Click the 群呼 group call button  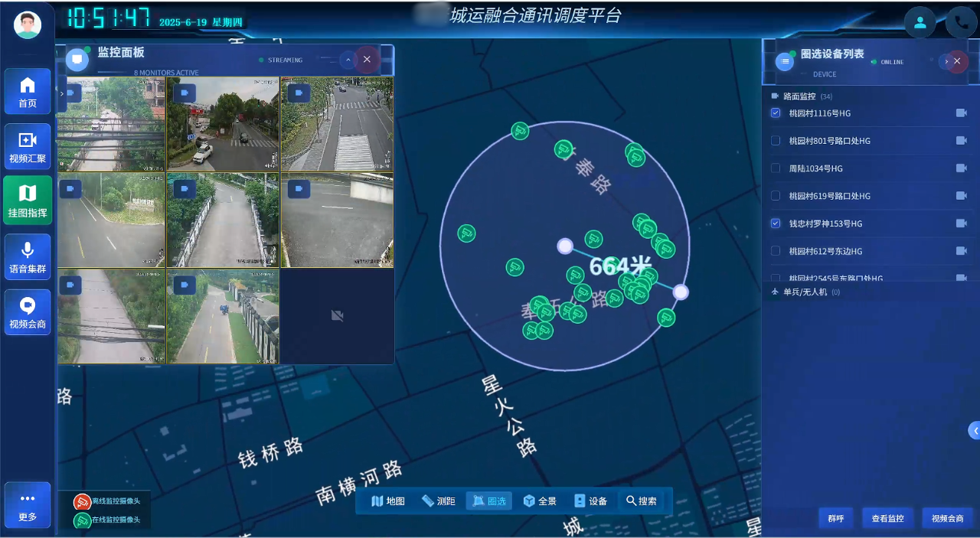coord(835,518)
